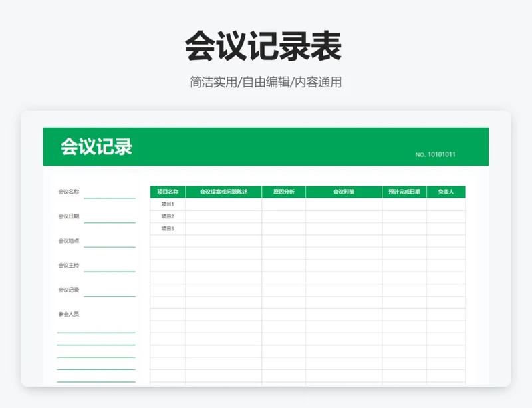
Task: Click the 会议对策 cell in row 项目1
Action: coord(344,204)
